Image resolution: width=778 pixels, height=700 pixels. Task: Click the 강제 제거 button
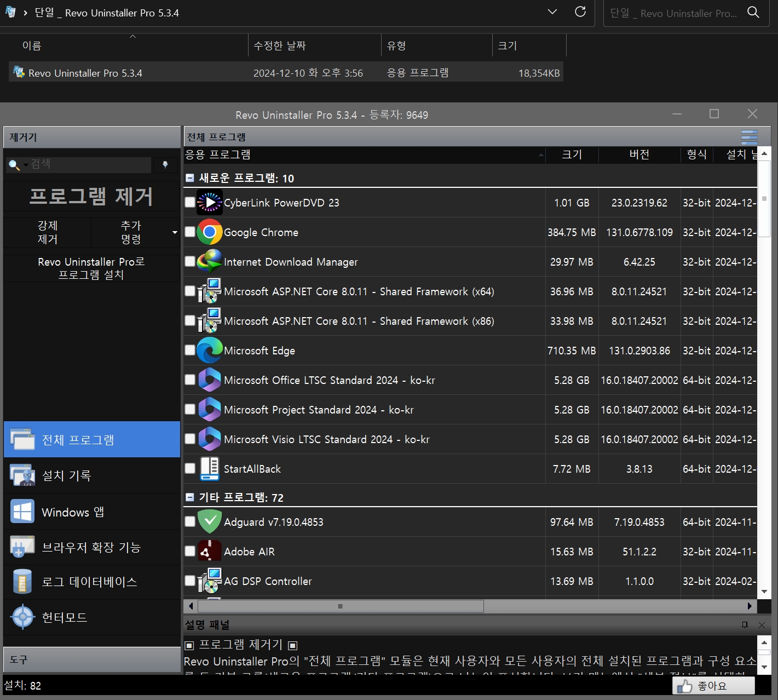(x=48, y=232)
